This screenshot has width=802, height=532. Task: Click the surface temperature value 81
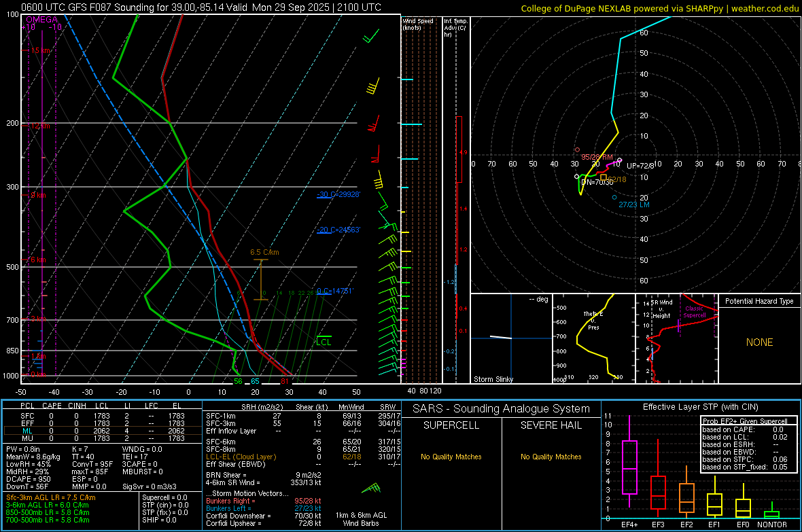[x=284, y=381]
